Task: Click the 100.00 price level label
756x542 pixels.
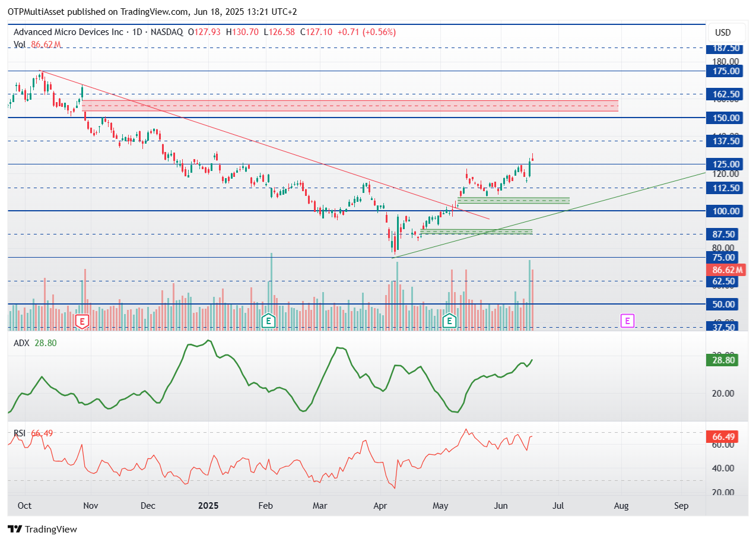Action: pos(726,211)
